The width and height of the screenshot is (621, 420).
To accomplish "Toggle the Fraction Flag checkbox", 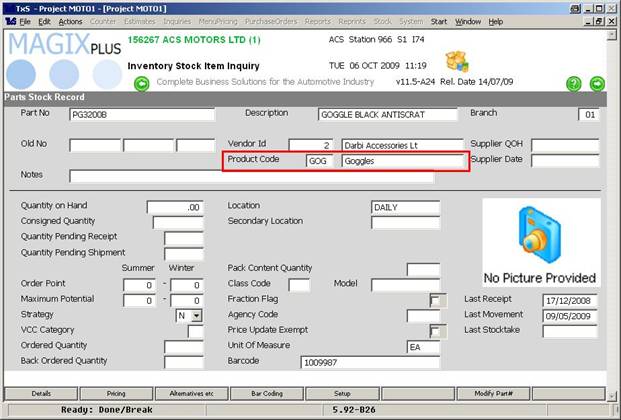I will (436, 301).
